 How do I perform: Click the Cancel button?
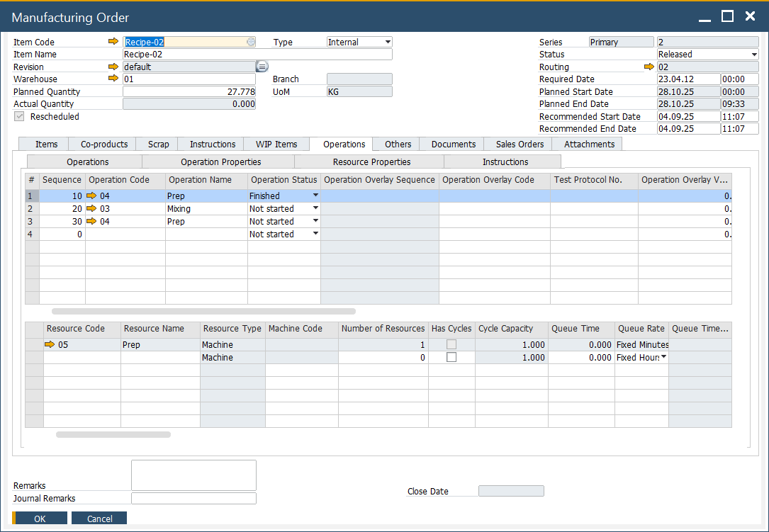[99, 519]
